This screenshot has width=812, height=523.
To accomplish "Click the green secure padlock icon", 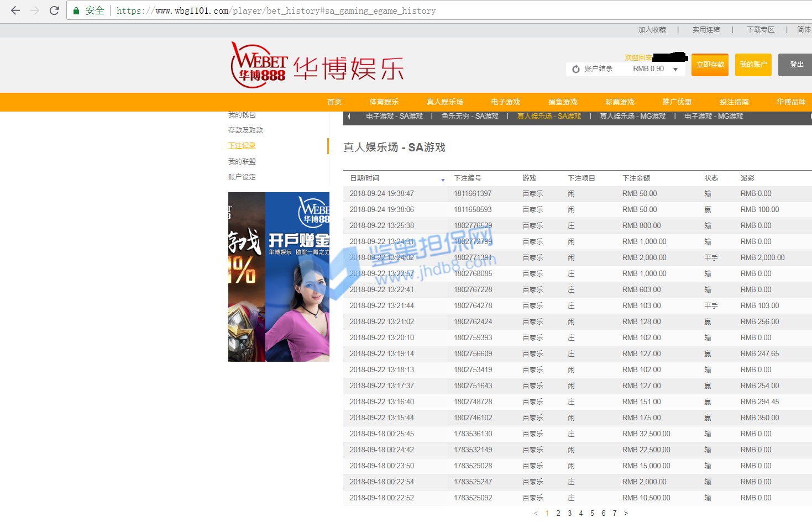I will [x=76, y=11].
